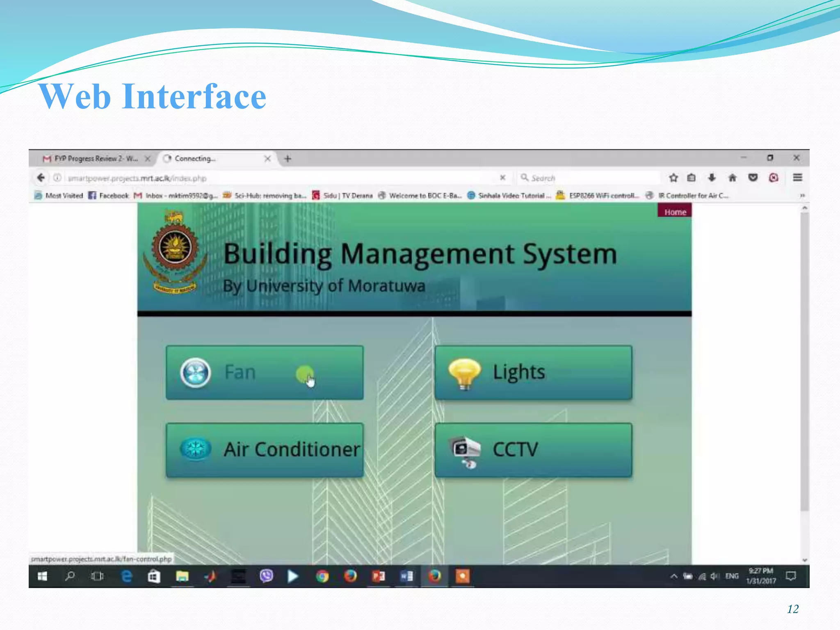Open the Viber taskbar icon
Screen dimensions: 840x630
point(266,576)
